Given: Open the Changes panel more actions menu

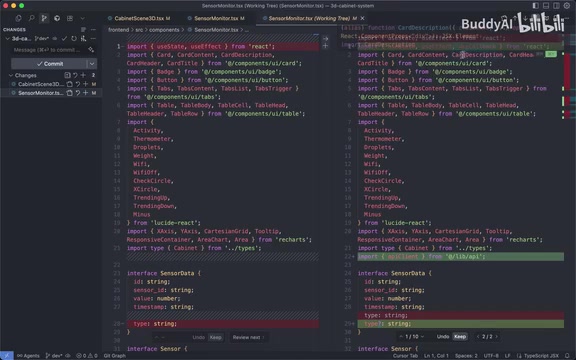Looking at the screenshot, I should (x=93, y=29).
